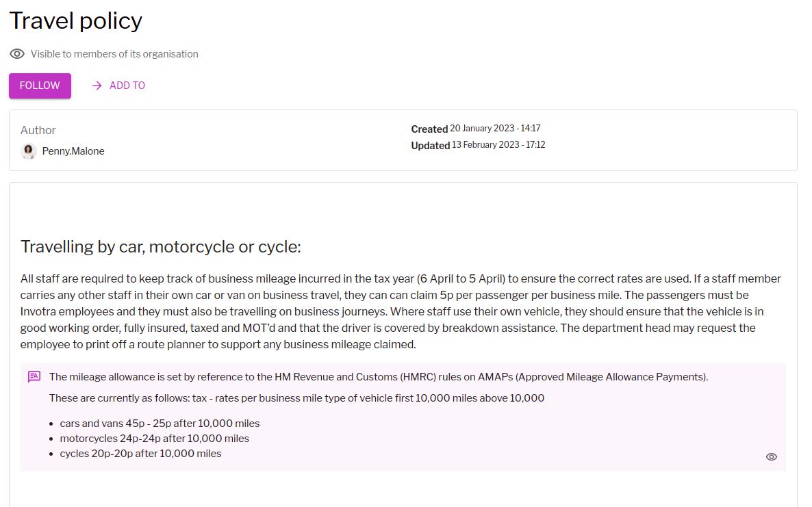Click the 'cycles 20p-20p' list item

(x=140, y=454)
